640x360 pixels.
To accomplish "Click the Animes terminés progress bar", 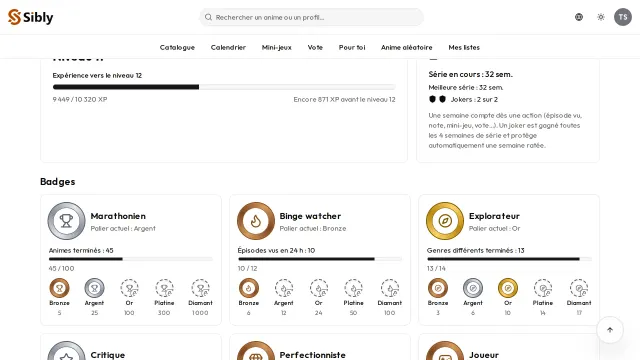I will (x=131, y=259).
